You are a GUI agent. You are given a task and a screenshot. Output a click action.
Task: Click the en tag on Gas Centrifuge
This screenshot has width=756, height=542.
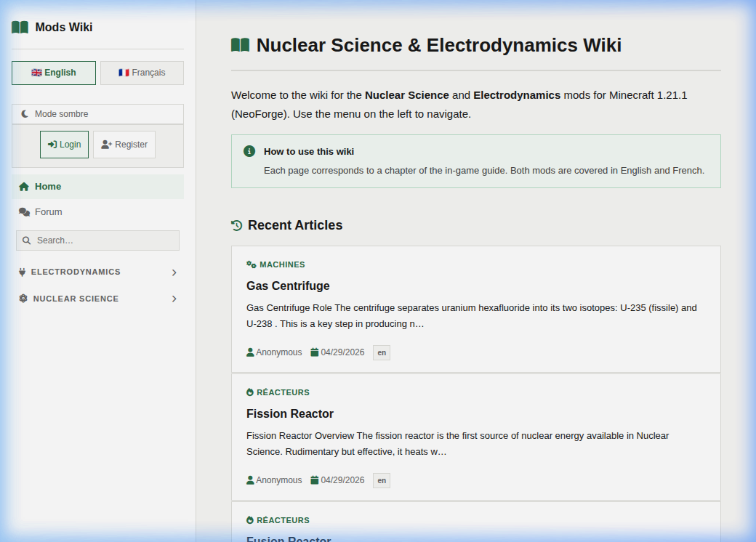pyautogui.click(x=382, y=352)
